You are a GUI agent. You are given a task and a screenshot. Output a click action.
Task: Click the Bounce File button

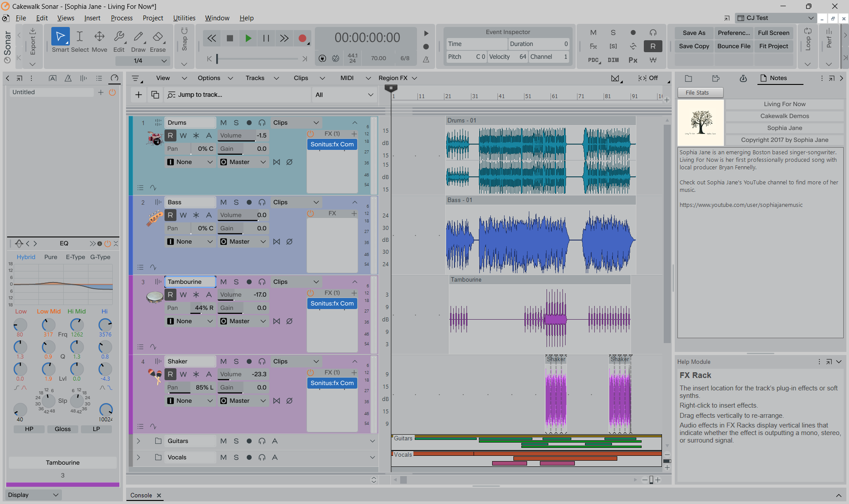tap(734, 46)
